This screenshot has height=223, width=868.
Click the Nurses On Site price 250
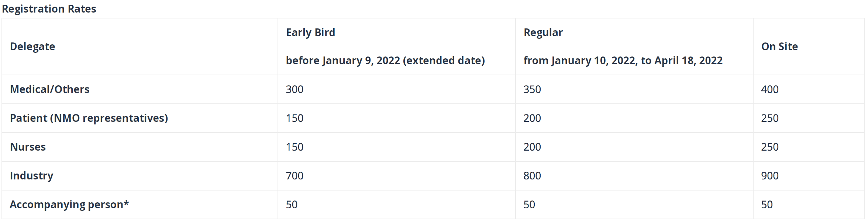point(770,147)
